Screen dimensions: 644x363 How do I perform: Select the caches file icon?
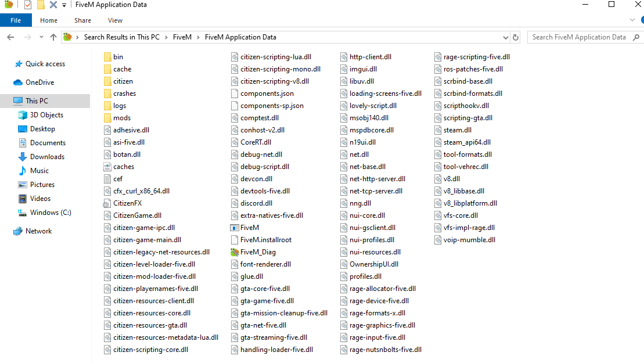point(107,167)
